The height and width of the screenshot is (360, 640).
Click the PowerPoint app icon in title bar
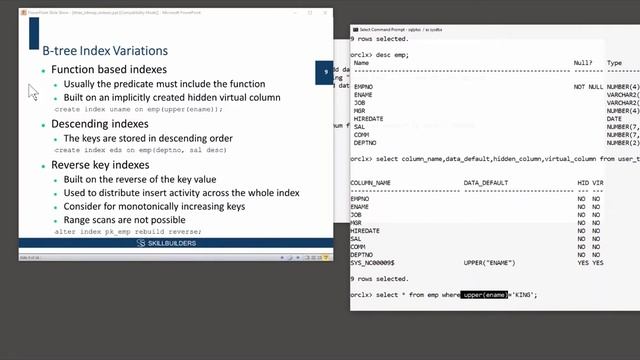point(24,13)
